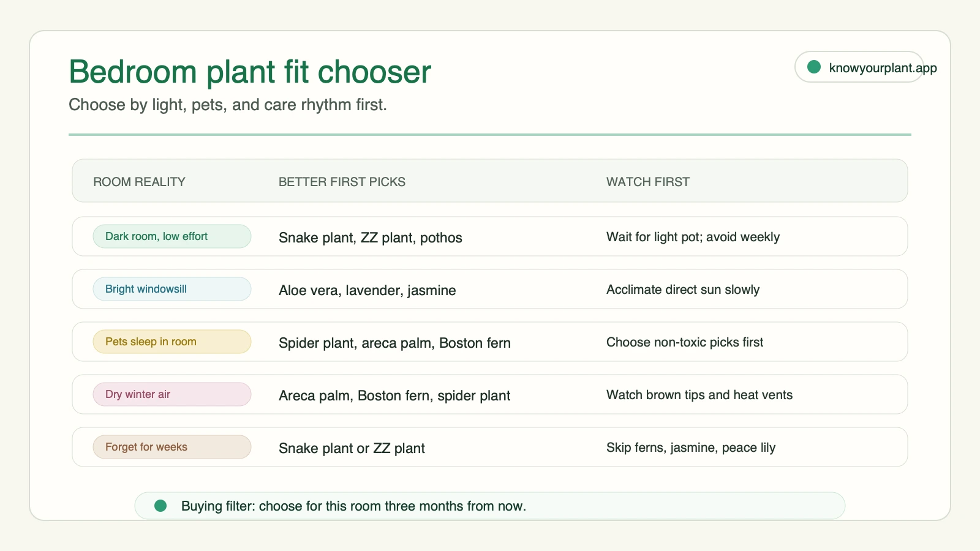Select the 'Bright windowsill' tag
The height and width of the screenshot is (551, 980).
[x=172, y=289]
